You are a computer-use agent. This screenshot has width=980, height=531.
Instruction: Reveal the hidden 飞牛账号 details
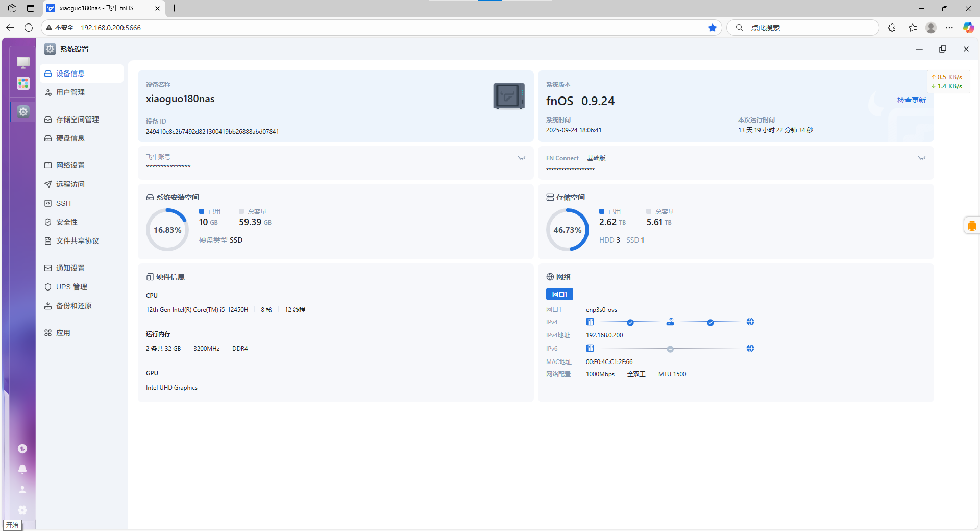pos(521,158)
